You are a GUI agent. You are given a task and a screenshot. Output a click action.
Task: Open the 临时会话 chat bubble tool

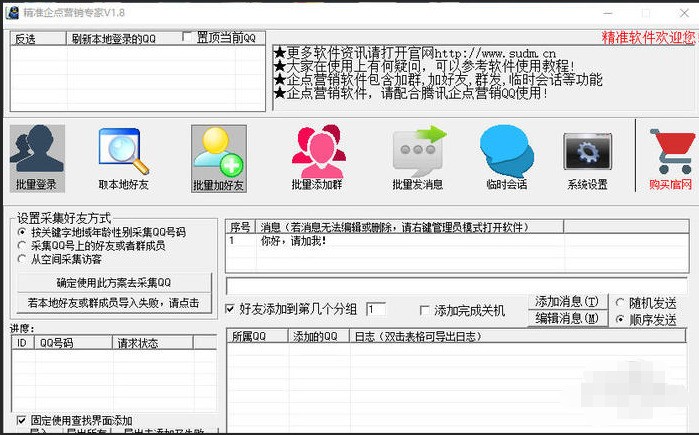tap(507, 159)
